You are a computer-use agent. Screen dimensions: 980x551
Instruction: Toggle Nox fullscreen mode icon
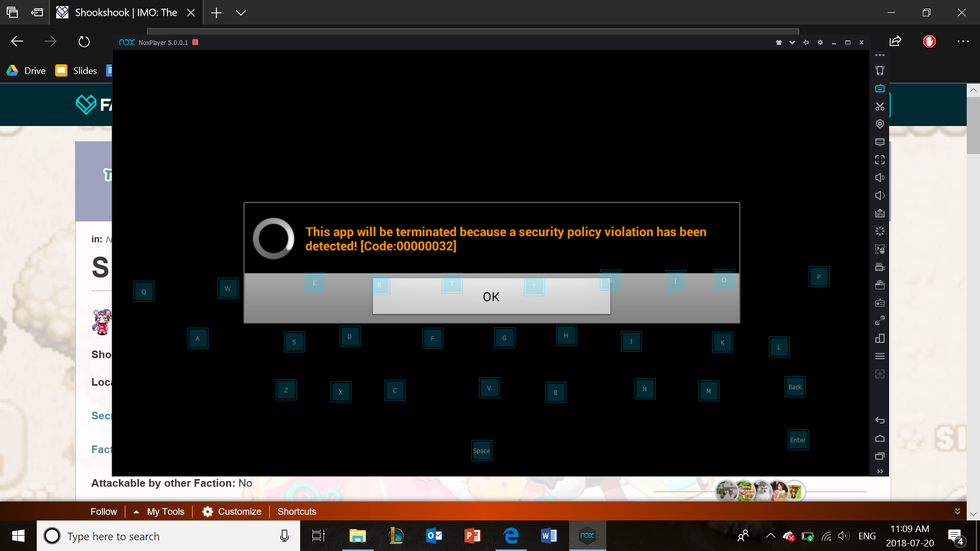[879, 160]
